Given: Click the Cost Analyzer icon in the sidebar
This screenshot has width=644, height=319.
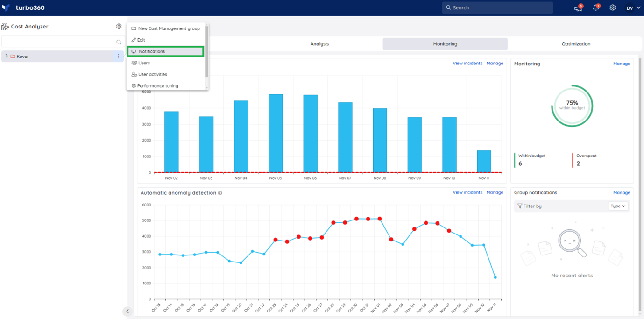Looking at the screenshot, I should 6,26.
